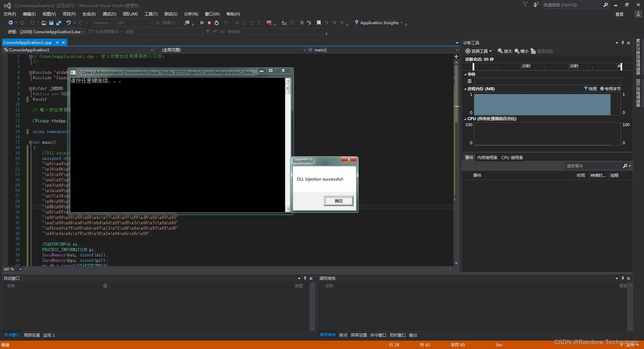Screen dimensions: 644x349
Task: Click the comment-out selected lines icon
Action: (302, 23)
